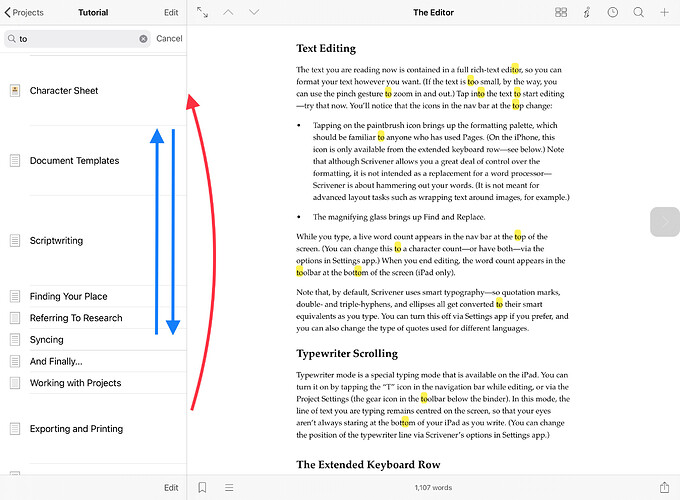The image size is (680, 500).
Task: Tap The Editor document title
Action: tap(433, 13)
